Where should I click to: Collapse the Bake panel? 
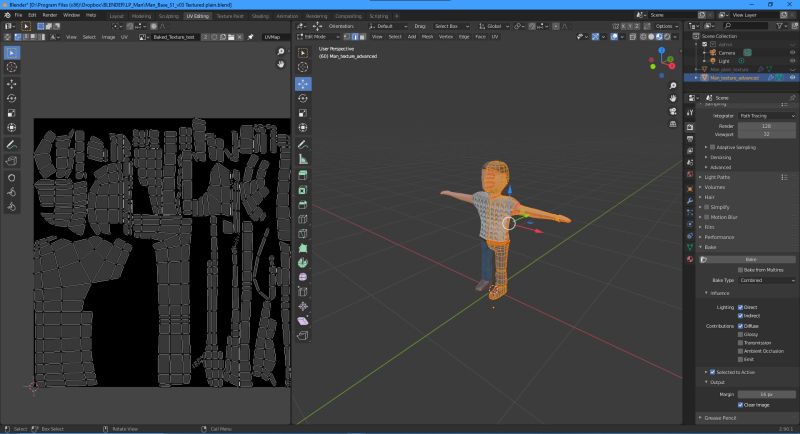tap(710, 247)
